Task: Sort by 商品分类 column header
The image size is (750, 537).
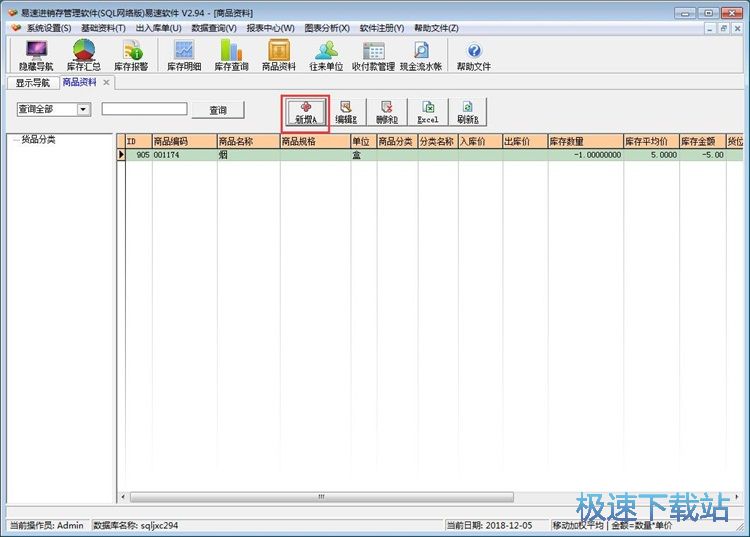Action: [397, 142]
